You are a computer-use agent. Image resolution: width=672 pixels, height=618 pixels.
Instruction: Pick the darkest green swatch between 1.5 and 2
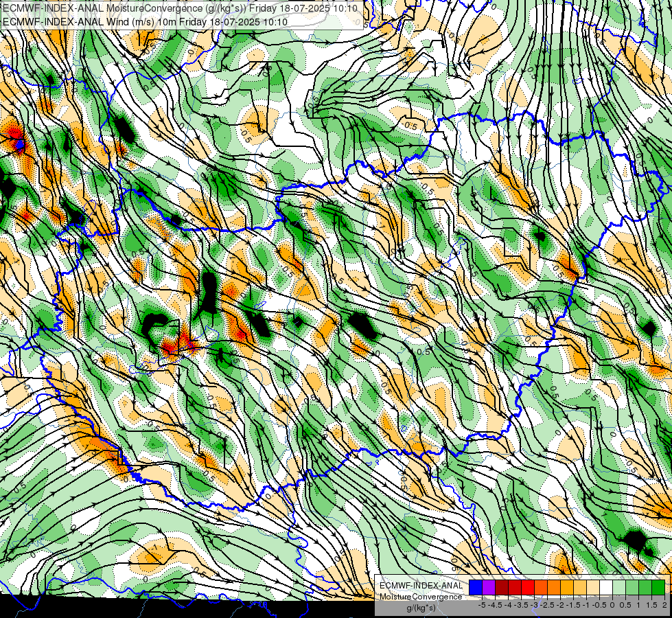[x=658, y=587]
